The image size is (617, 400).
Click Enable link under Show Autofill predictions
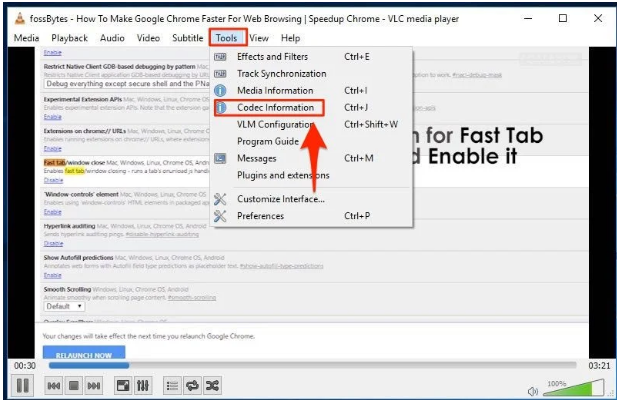coord(53,275)
